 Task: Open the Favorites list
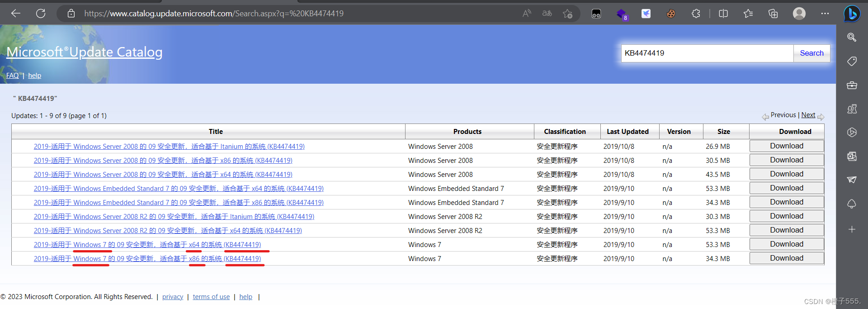pyautogui.click(x=748, y=14)
